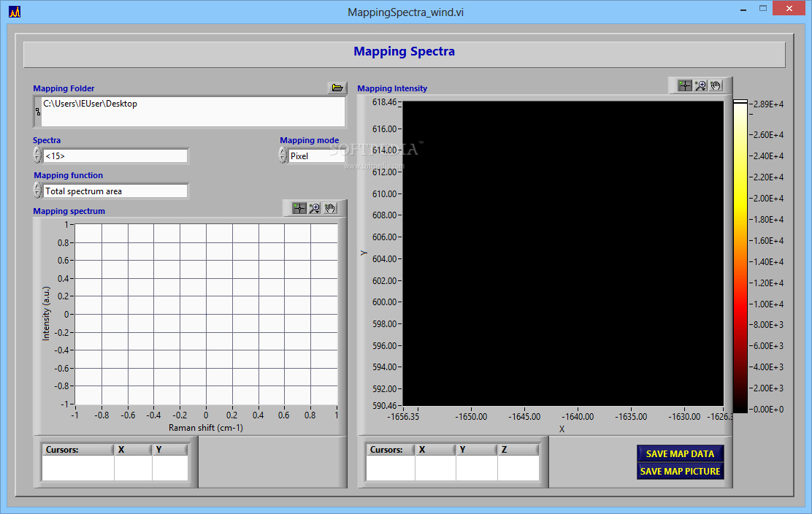This screenshot has width=812, height=514.
Task: Click the 590.46 Y-axis minimum value
Action: (384, 405)
